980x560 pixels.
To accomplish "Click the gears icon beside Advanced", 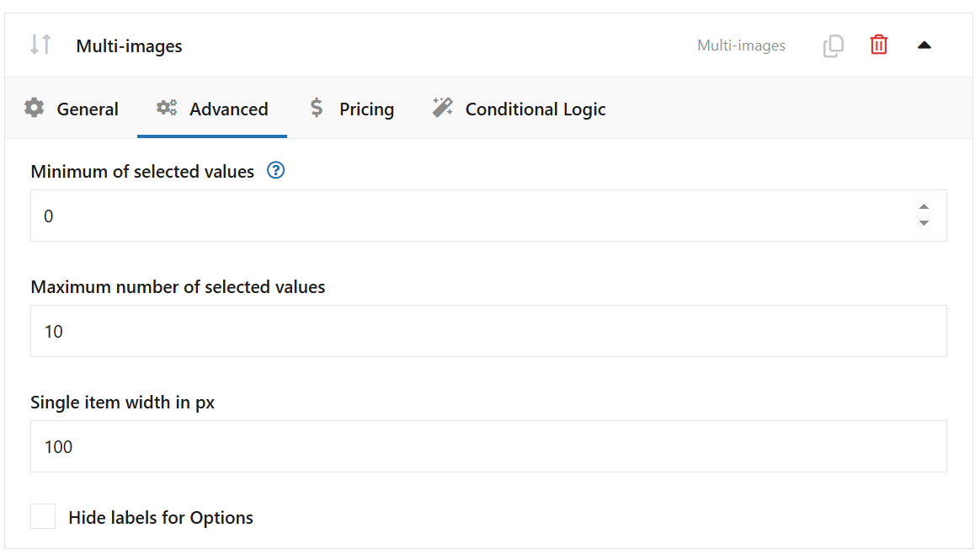I will coord(166,108).
